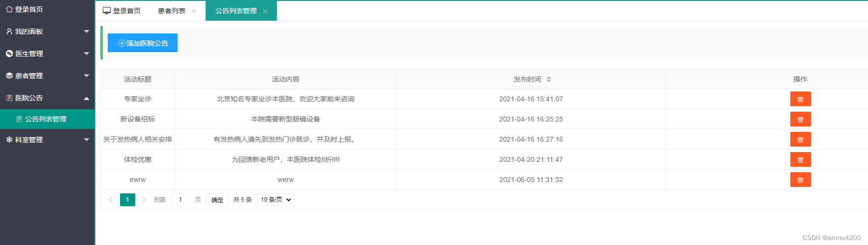The height and width of the screenshot is (245, 868).
Task: Go to 登录首页 from the sidebar
Action: (47, 9)
